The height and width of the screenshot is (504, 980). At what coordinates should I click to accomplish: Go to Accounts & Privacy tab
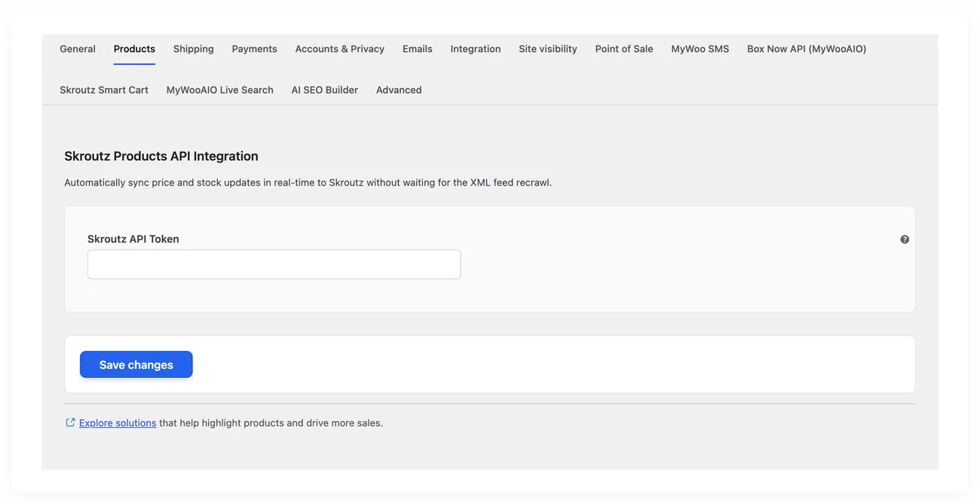point(340,49)
